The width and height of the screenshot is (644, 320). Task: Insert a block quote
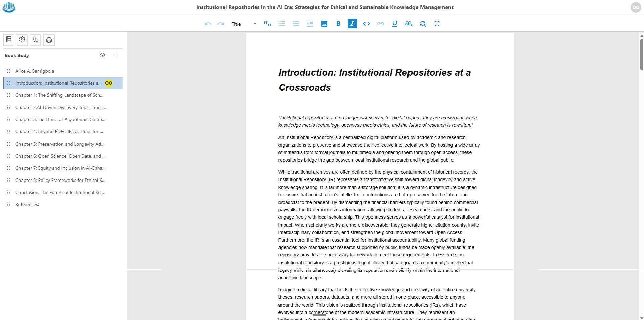click(267, 24)
